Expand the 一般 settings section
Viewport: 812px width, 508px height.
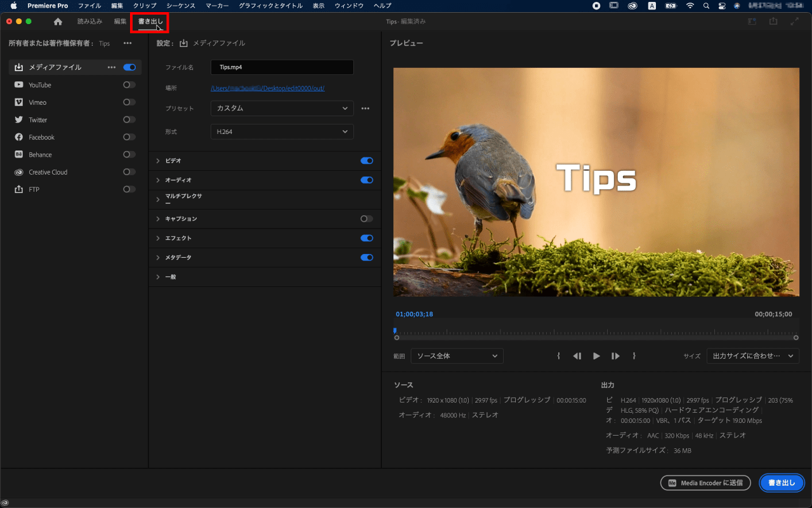158,277
